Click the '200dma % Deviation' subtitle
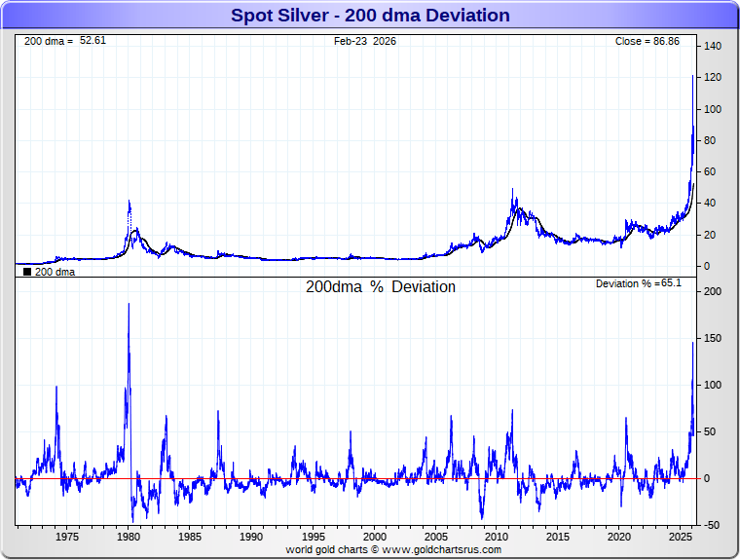Viewport: 740px width, 560px height. (381, 286)
